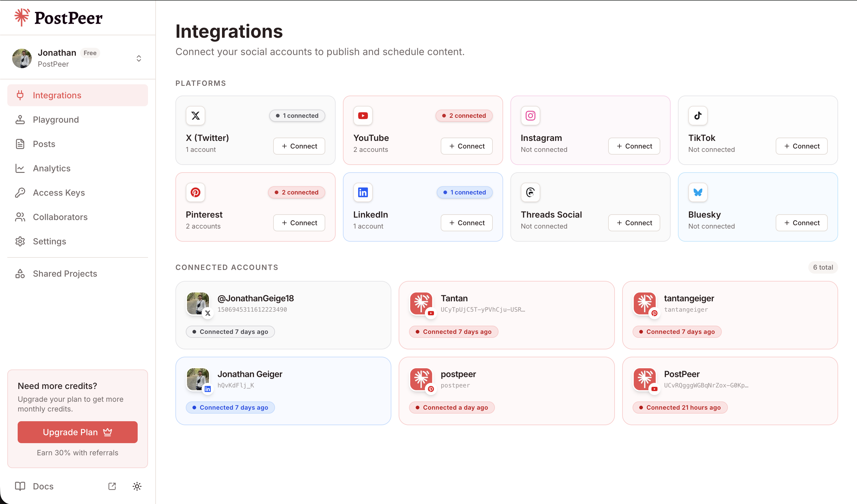Click the Bluesky butterfly icon

click(x=697, y=192)
